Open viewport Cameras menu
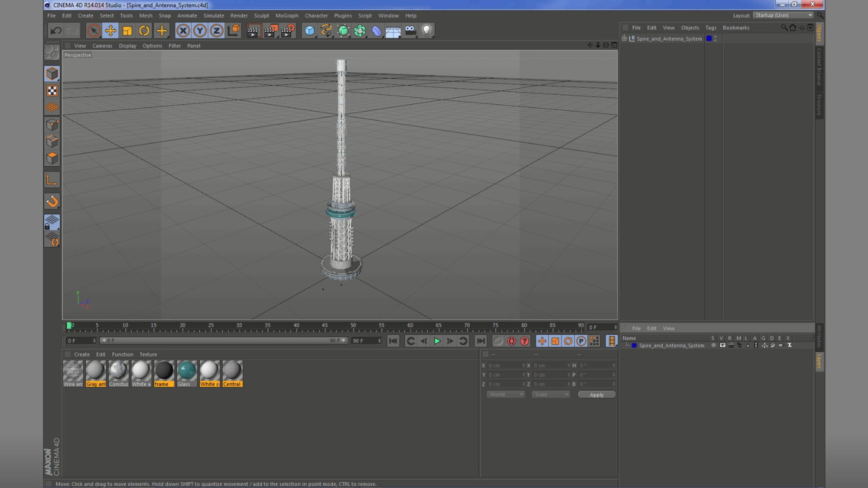This screenshot has height=488, width=868. (102, 46)
